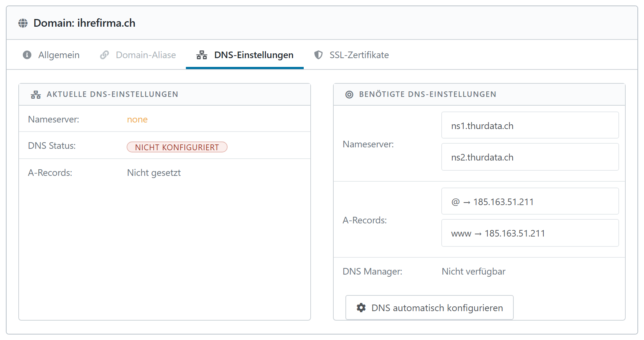The width and height of the screenshot is (644, 340).
Task: Click the orange 'none' nameserver value
Action: point(137,120)
